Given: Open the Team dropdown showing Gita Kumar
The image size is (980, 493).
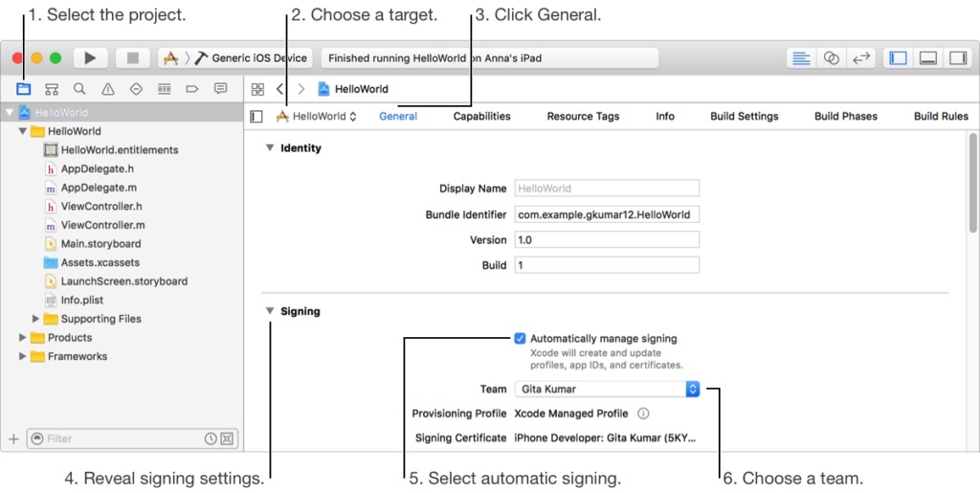Looking at the screenshot, I should click(x=607, y=389).
